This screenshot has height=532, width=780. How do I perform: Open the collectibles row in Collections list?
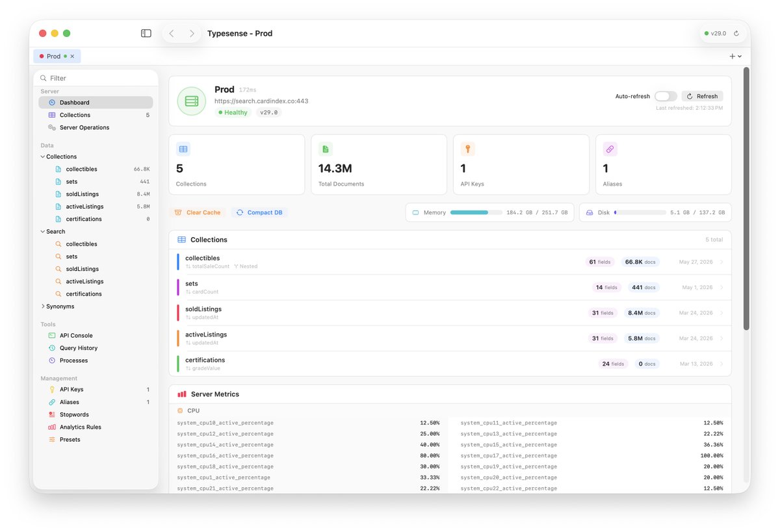coord(450,262)
